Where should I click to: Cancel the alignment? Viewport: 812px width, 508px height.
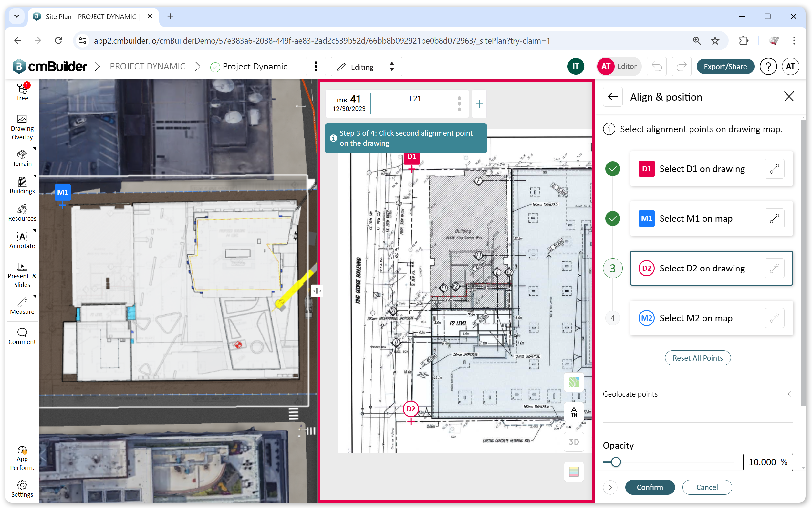point(707,487)
